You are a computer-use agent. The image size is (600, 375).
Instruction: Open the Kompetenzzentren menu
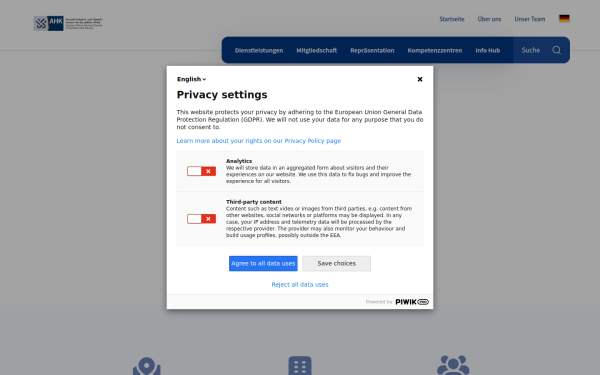click(435, 51)
